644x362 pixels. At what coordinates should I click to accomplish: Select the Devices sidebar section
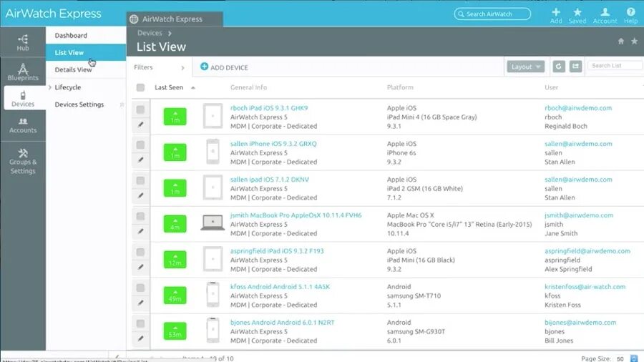(23, 99)
